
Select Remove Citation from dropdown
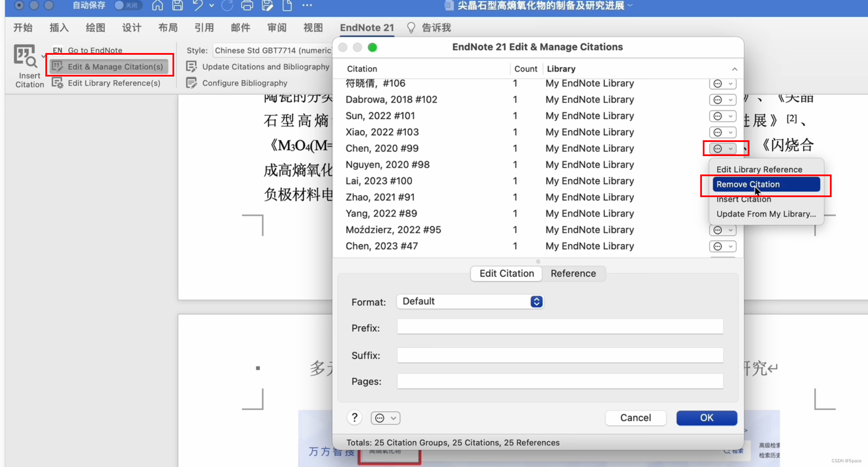pos(748,184)
